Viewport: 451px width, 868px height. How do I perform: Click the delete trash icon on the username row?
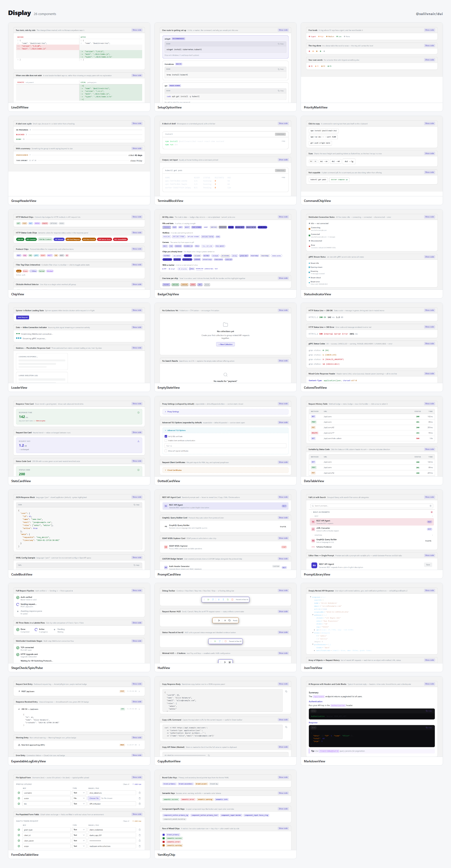pos(140,793)
